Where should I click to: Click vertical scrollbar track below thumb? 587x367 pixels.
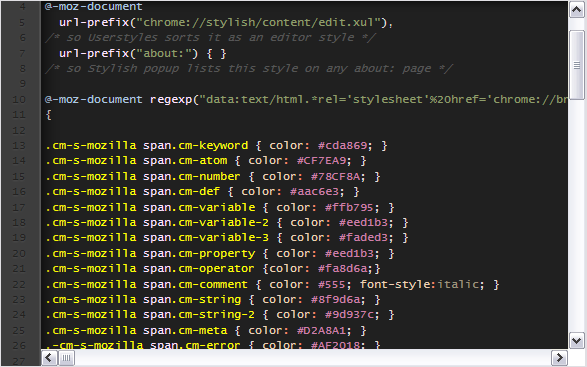pyautogui.click(x=577, y=215)
